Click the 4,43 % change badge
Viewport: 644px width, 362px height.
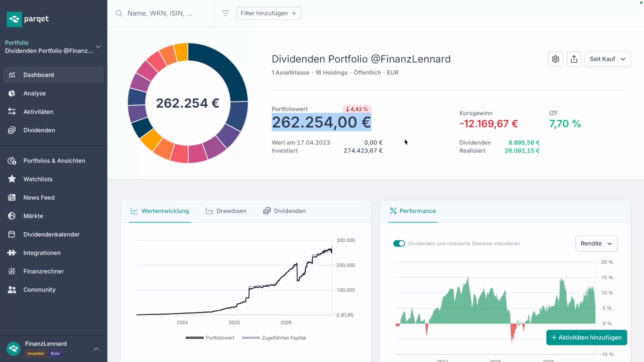(x=357, y=109)
